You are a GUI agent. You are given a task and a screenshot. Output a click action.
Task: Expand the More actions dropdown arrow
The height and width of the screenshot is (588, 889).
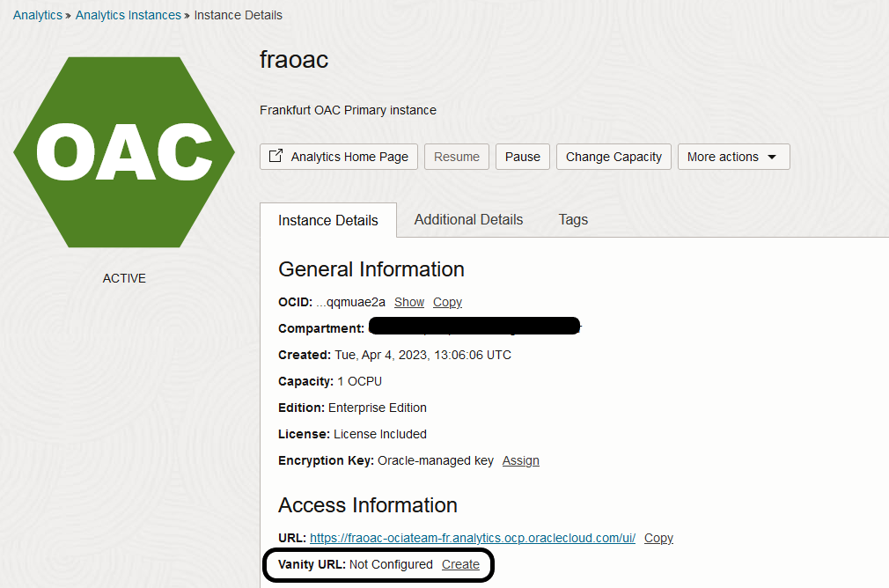[772, 157]
